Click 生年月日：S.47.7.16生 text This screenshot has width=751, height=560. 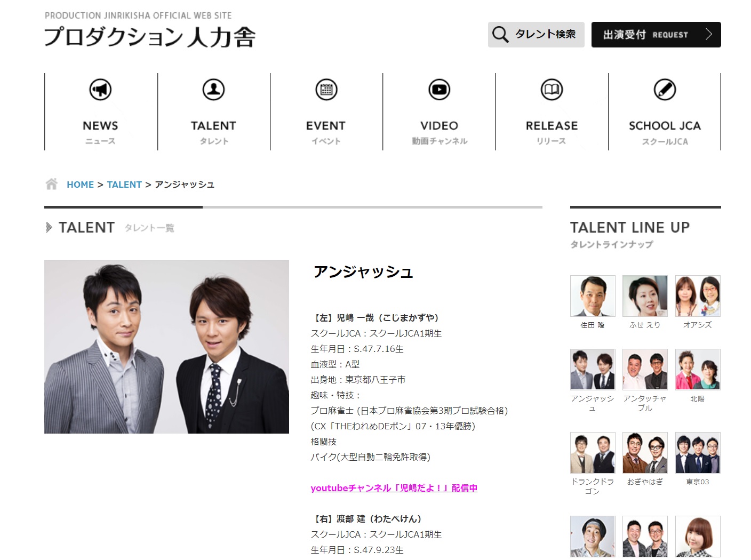[357, 349]
